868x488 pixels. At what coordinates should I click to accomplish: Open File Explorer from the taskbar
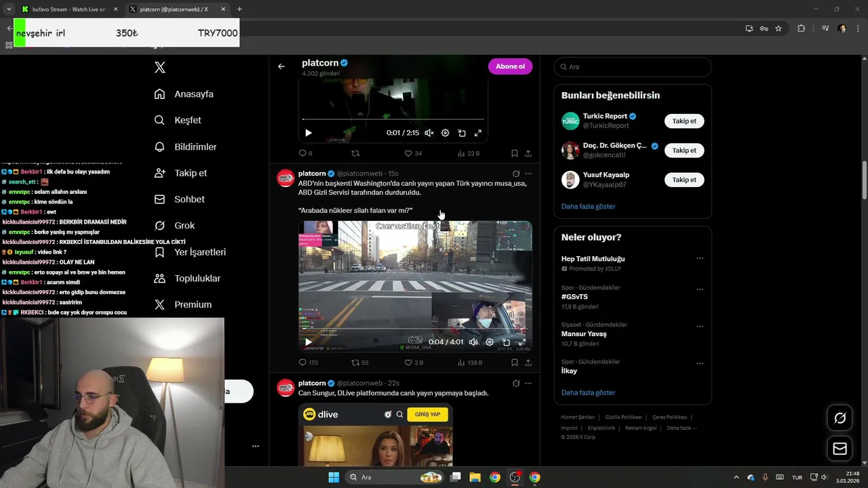(475, 477)
